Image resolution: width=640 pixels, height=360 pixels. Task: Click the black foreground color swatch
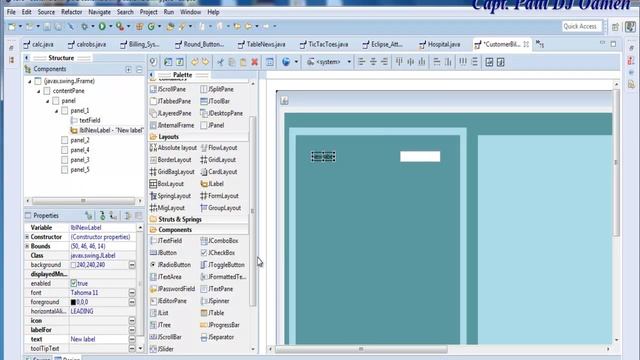pyautogui.click(x=73, y=302)
